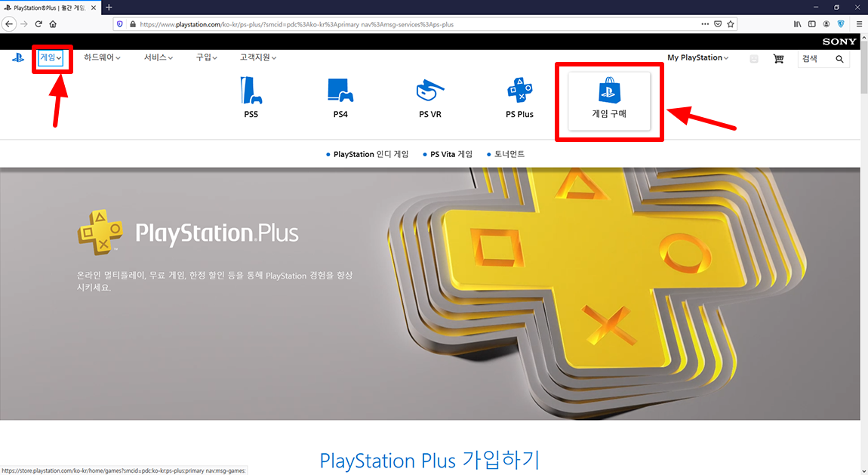Expand the My PlayStation dropdown

(697, 57)
